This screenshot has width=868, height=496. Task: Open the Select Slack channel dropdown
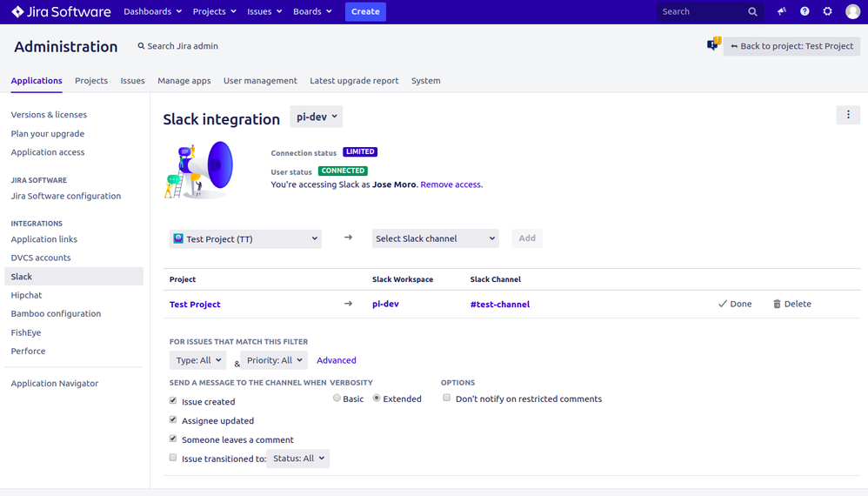pos(435,238)
